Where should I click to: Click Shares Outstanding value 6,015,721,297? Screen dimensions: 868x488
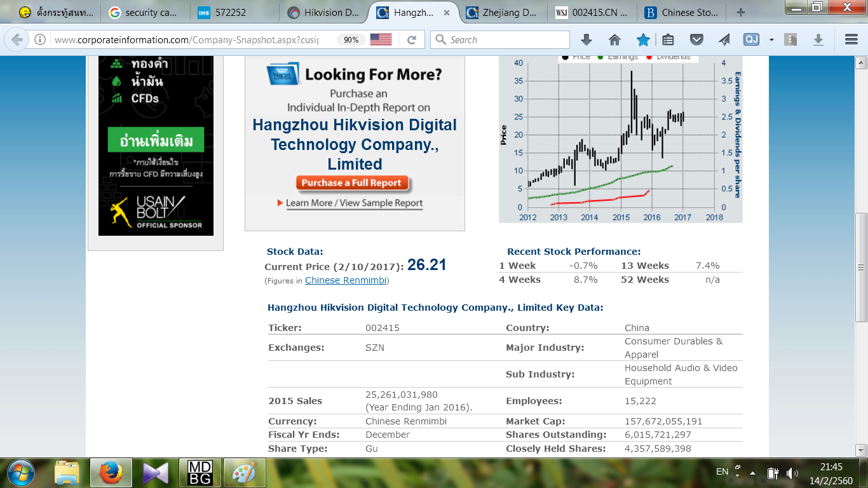click(x=658, y=435)
